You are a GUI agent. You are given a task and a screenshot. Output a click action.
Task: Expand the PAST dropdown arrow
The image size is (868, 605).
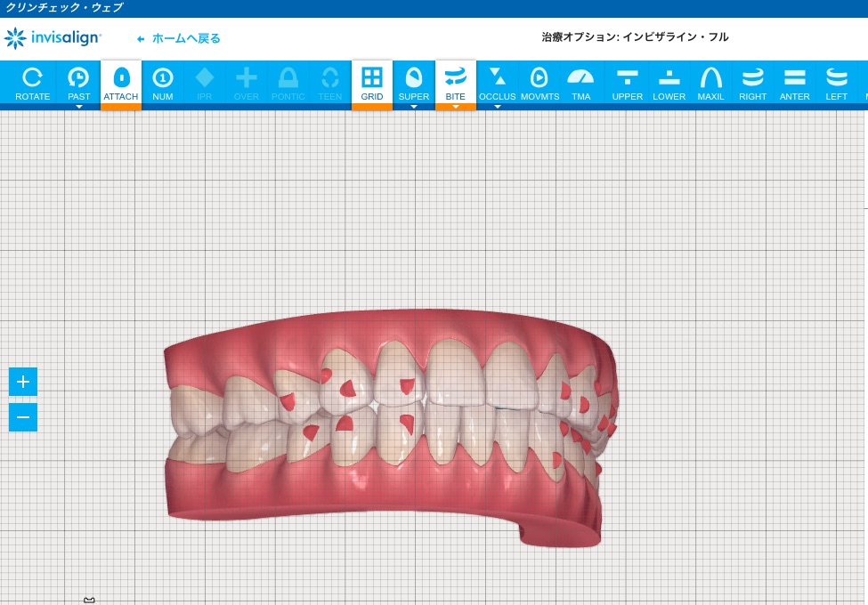[x=78, y=107]
